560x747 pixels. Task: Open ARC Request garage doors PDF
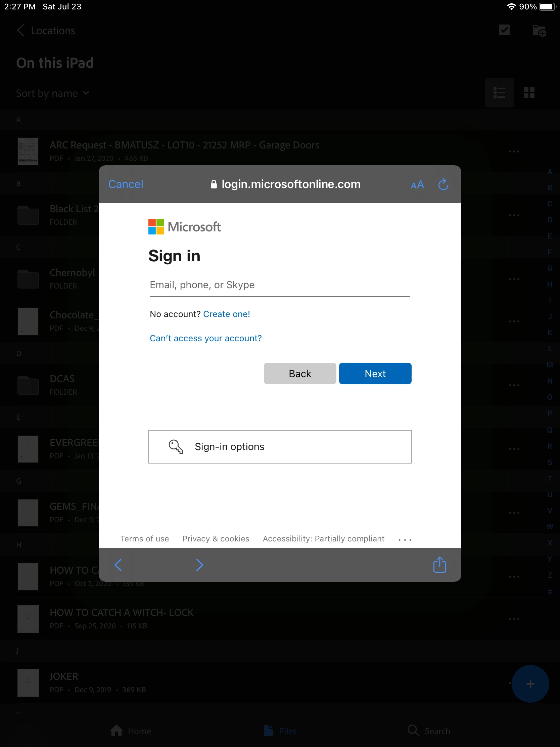tap(184, 145)
